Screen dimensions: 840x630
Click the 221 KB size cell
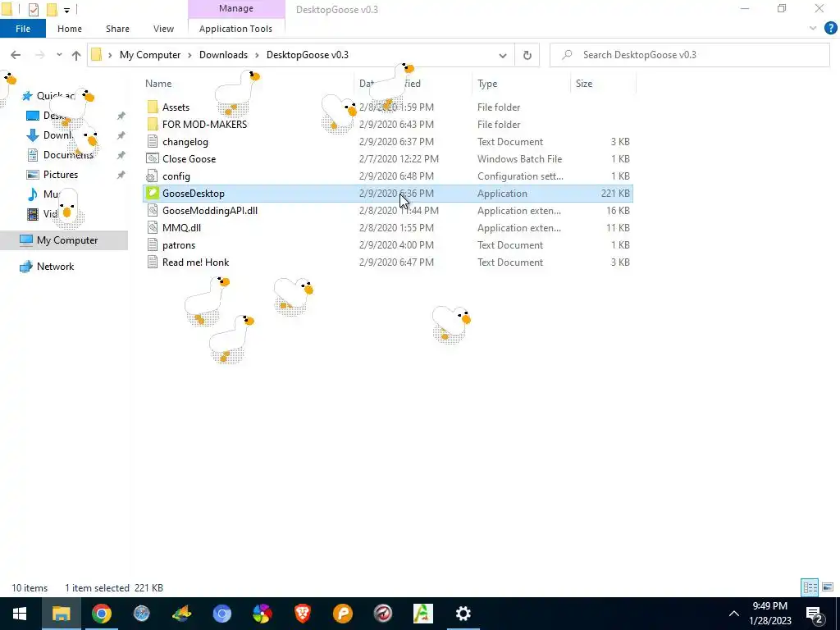[615, 194]
